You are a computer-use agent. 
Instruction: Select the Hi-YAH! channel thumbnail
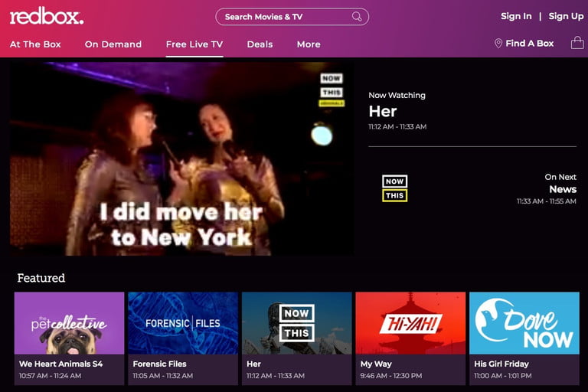coord(410,322)
